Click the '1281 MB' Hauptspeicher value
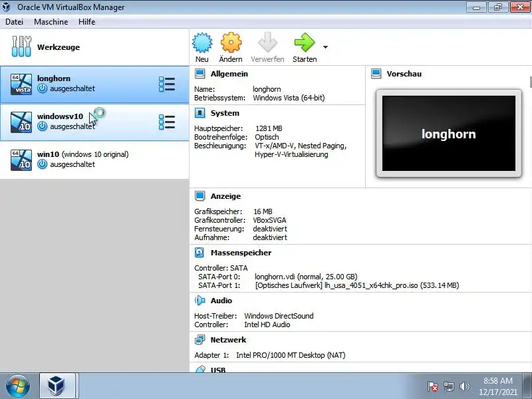This screenshot has width=532, height=399. tap(269, 128)
